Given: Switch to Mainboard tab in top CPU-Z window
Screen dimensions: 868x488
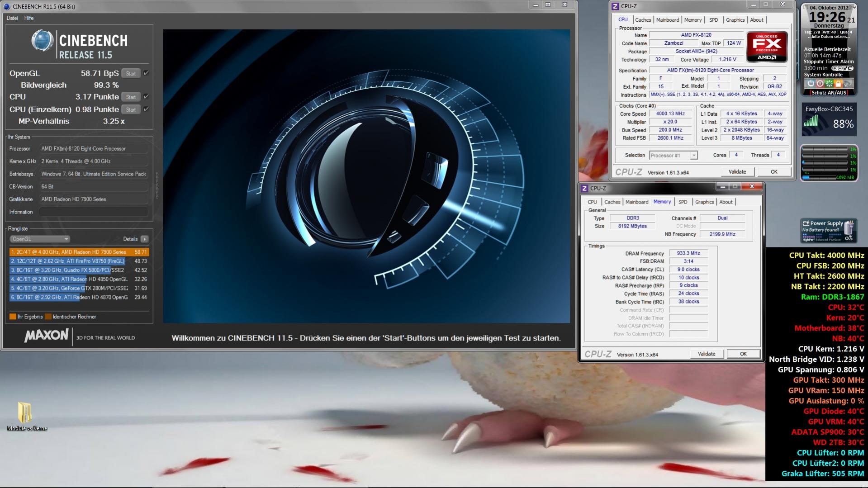Looking at the screenshot, I should pyautogui.click(x=668, y=20).
